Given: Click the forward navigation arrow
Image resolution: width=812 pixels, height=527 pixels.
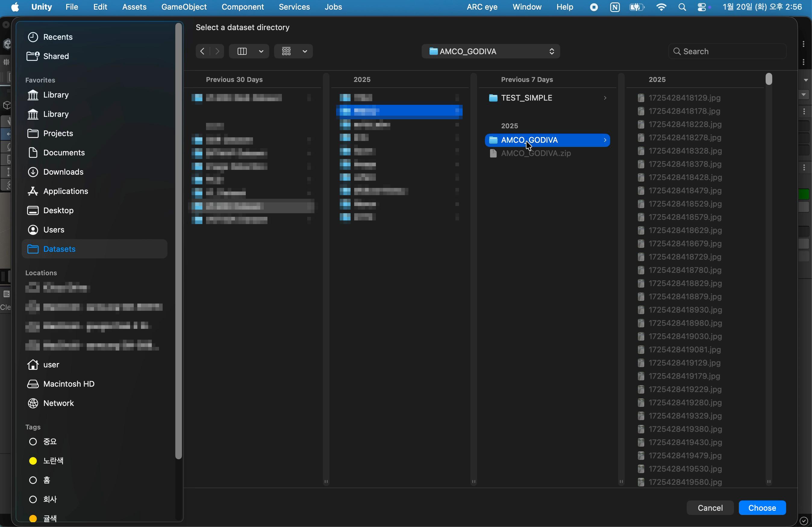Looking at the screenshot, I should 217,51.
